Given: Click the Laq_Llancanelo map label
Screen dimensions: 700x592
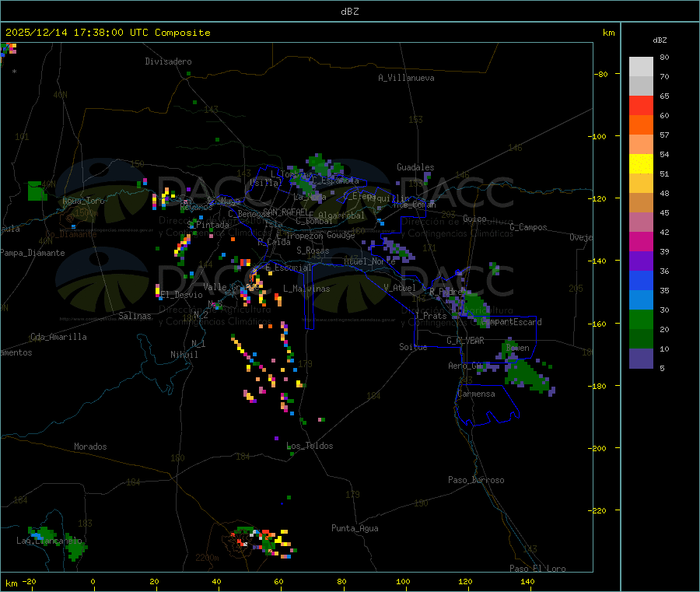Looking at the screenshot, I should tap(49, 541).
